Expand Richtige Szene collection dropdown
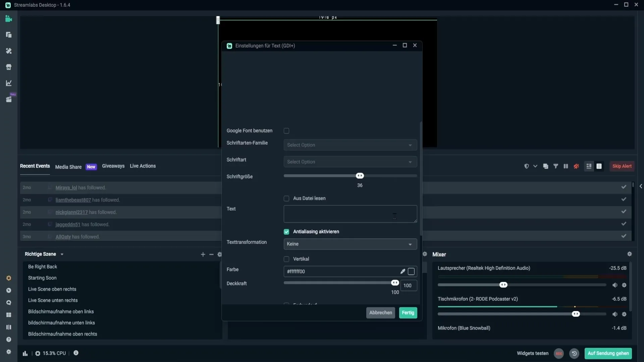The width and height of the screenshot is (644, 362). pos(62,254)
